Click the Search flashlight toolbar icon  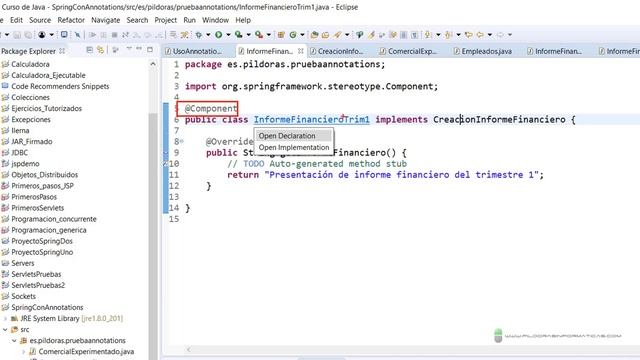pyautogui.click(x=337, y=35)
